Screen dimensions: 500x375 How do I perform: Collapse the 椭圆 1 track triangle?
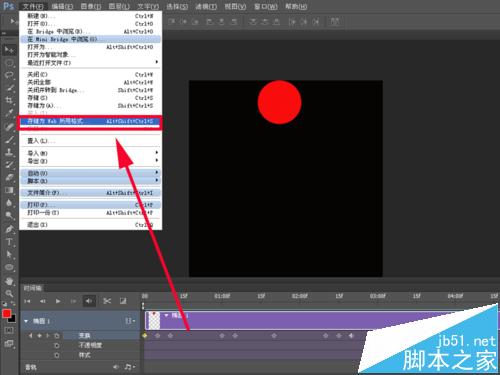click(x=26, y=321)
